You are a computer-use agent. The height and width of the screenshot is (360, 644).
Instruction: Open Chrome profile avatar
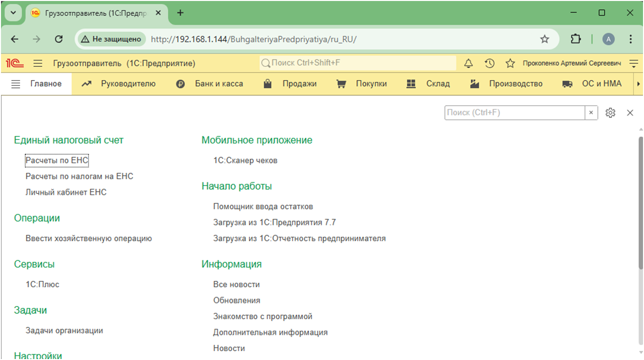609,39
